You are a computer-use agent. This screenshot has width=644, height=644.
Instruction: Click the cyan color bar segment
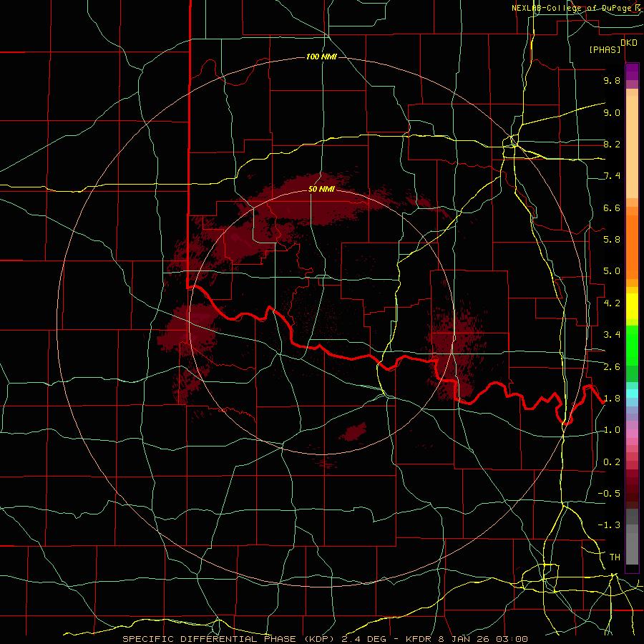(632, 394)
